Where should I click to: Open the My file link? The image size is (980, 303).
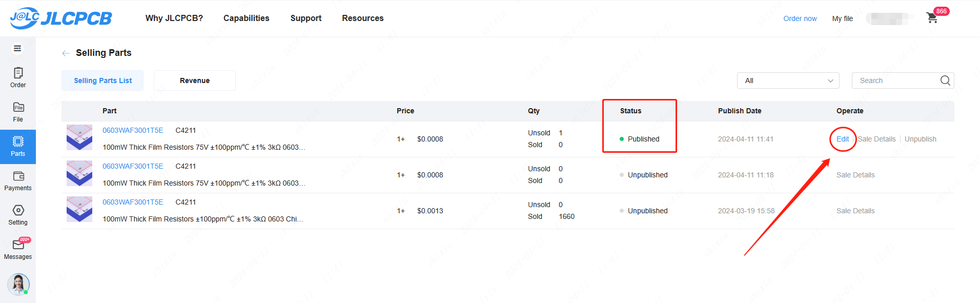(843, 18)
